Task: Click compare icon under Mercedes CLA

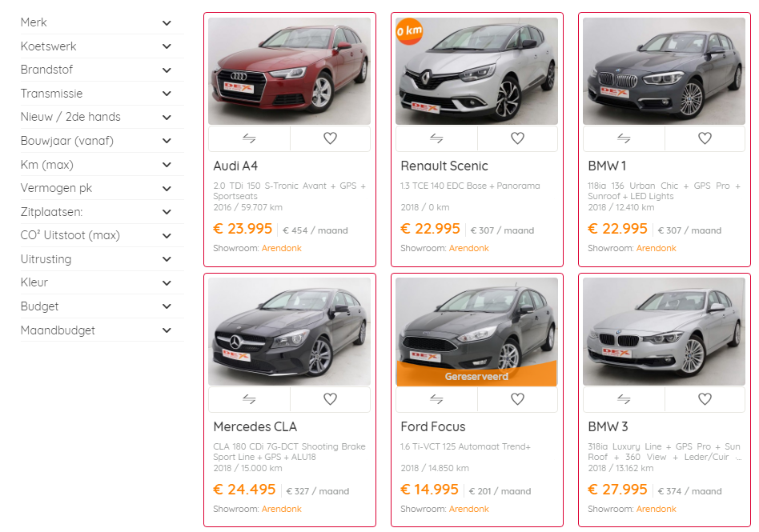Action: pos(249,399)
